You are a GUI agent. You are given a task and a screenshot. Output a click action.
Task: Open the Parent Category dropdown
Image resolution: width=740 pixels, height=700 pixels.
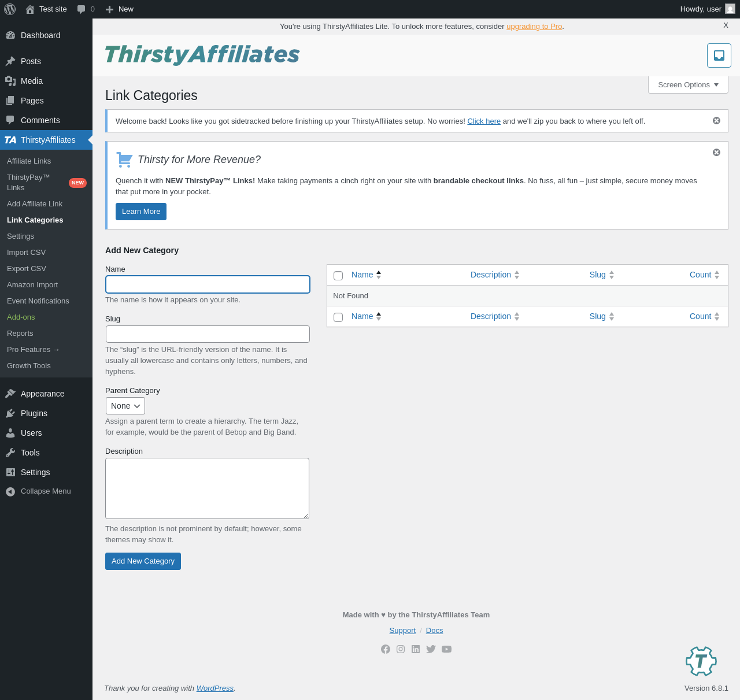click(125, 406)
